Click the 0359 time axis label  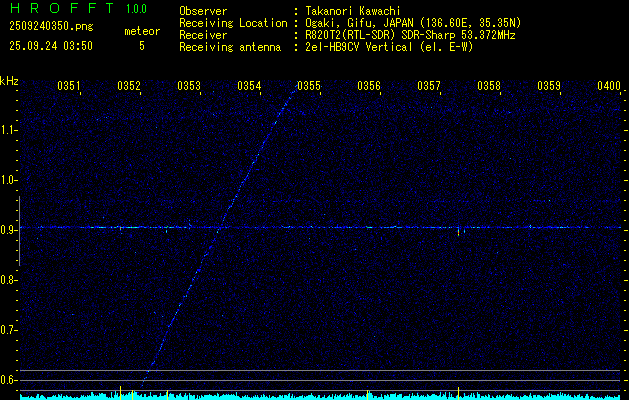(x=549, y=86)
